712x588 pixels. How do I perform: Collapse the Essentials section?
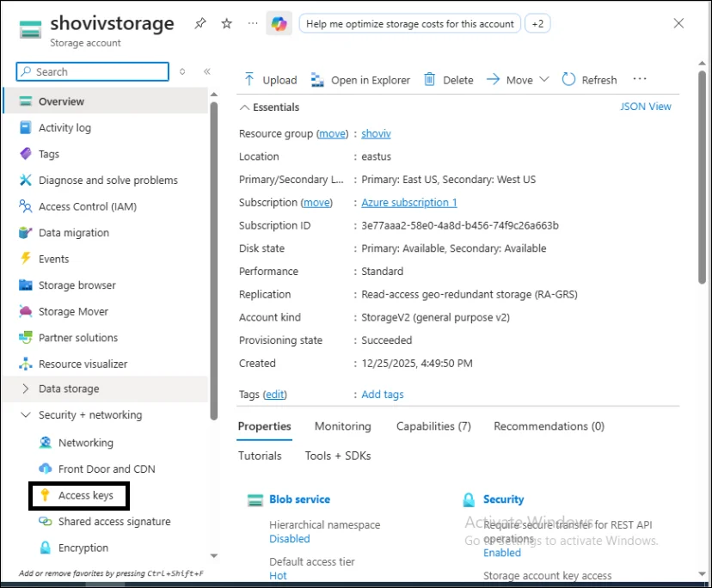point(244,107)
